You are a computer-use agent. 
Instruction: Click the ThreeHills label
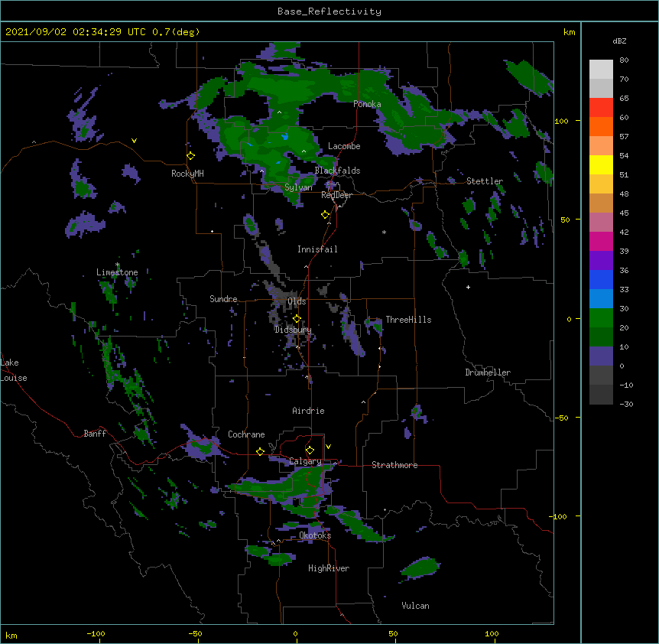click(408, 320)
